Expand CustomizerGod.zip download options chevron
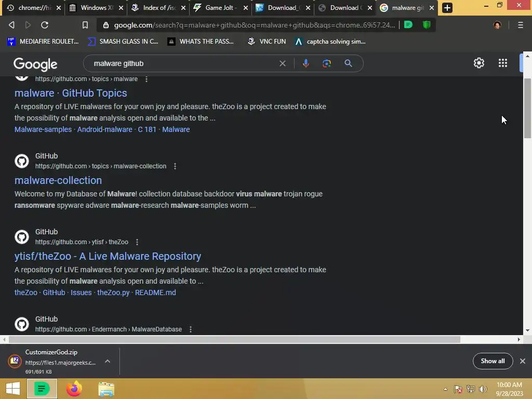Screen dimensions: 532x399 click(x=108, y=362)
